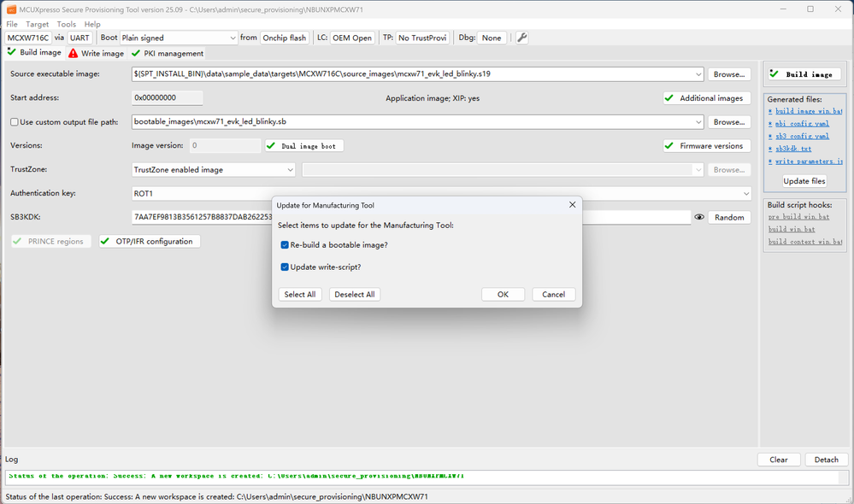The width and height of the screenshot is (854, 504).
Task: Browse for source executable image
Action: (x=729, y=74)
